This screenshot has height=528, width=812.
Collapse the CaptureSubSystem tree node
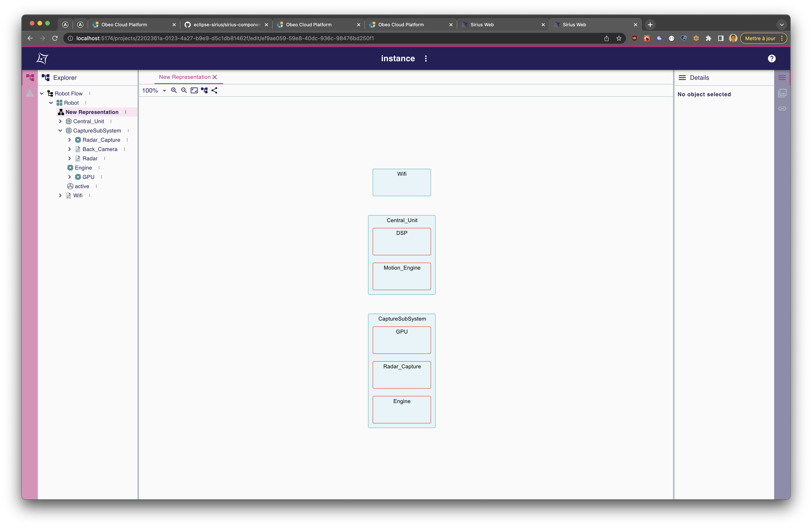tap(60, 130)
